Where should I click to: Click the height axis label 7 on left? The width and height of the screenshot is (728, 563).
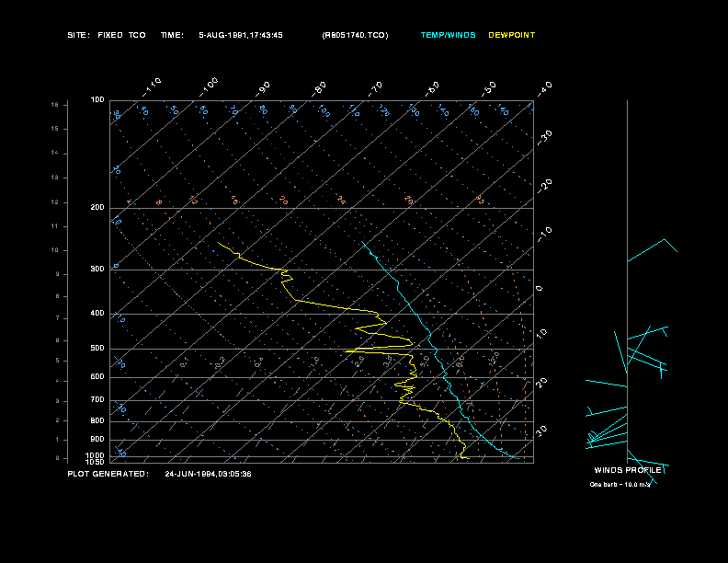pos(58,318)
